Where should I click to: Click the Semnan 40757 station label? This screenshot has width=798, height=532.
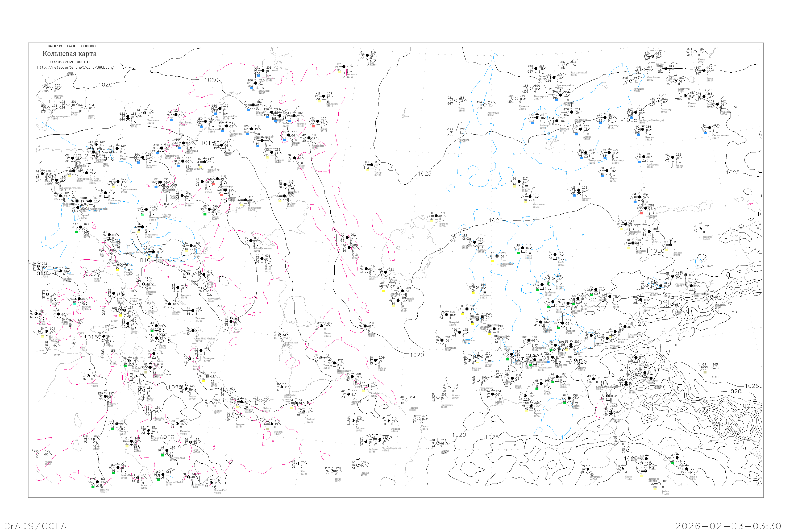point(278,433)
